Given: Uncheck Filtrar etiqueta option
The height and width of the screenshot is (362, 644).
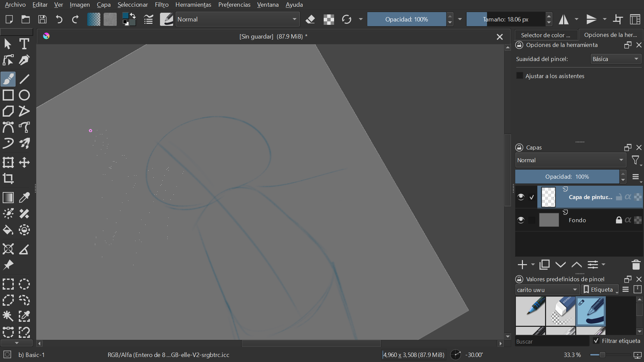Looking at the screenshot, I should pos(596,341).
